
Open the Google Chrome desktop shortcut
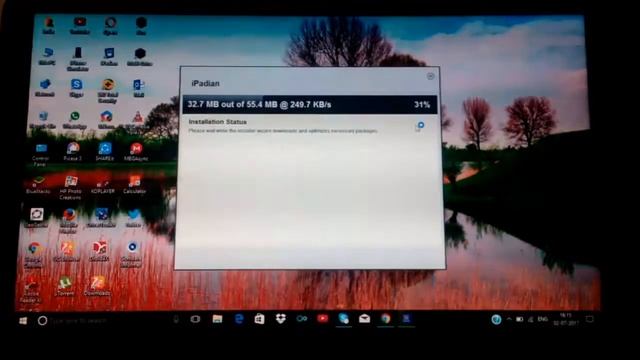(x=34, y=254)
